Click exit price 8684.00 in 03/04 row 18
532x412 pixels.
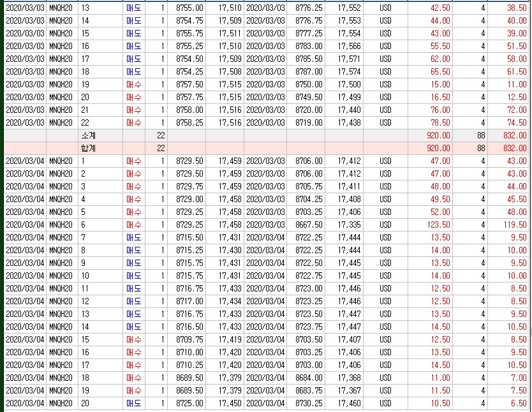[x=309, y=378]
